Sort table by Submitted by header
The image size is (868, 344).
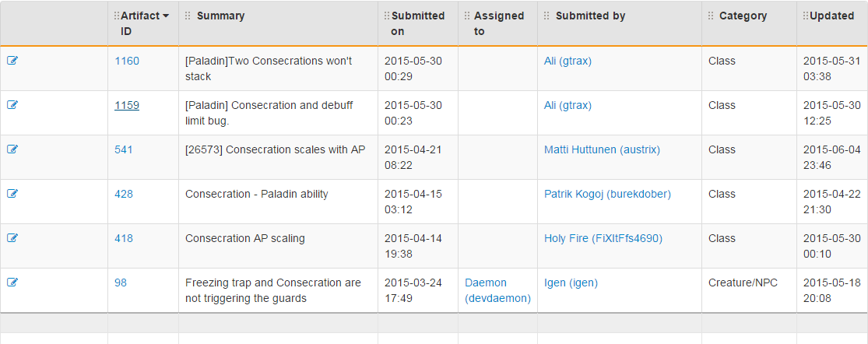590,16
